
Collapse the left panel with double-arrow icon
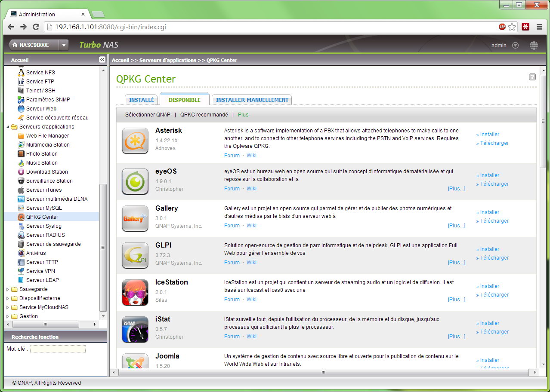[x=102, y=60]
